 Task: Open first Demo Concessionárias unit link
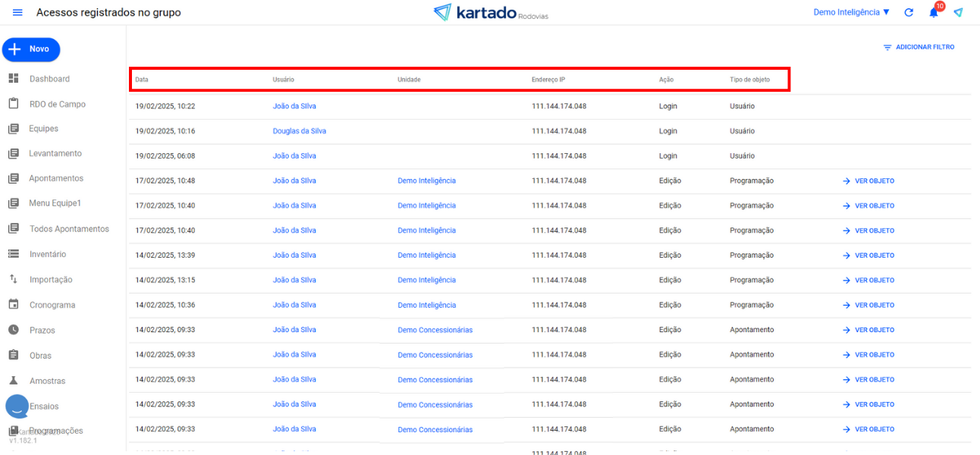[x=435, y=330]
